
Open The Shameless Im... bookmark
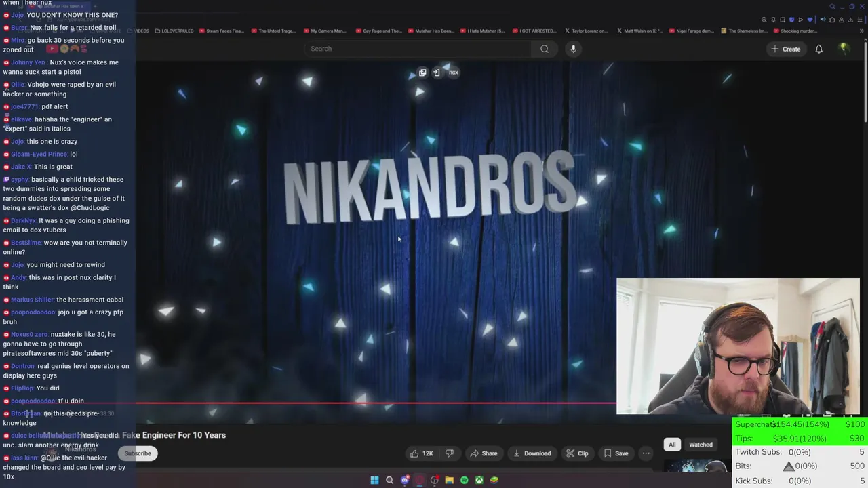(x=744, y=31)
